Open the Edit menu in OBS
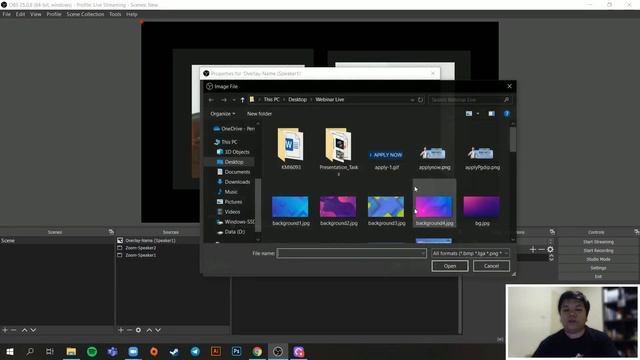 pyautogui.click(x=20, y=14)
